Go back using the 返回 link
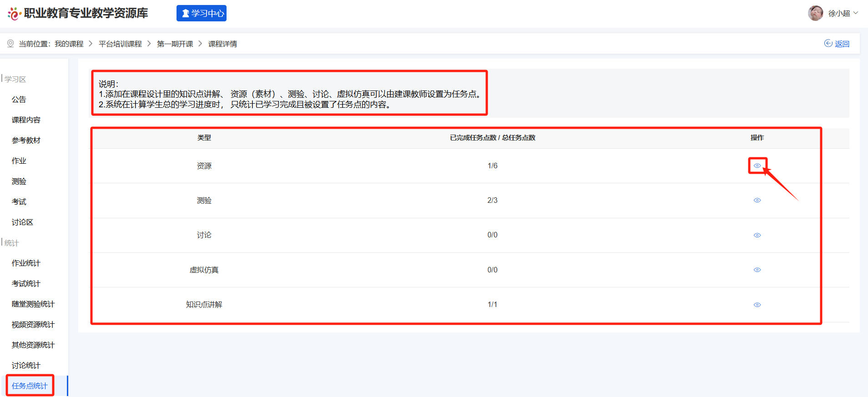 click(837, 44)
